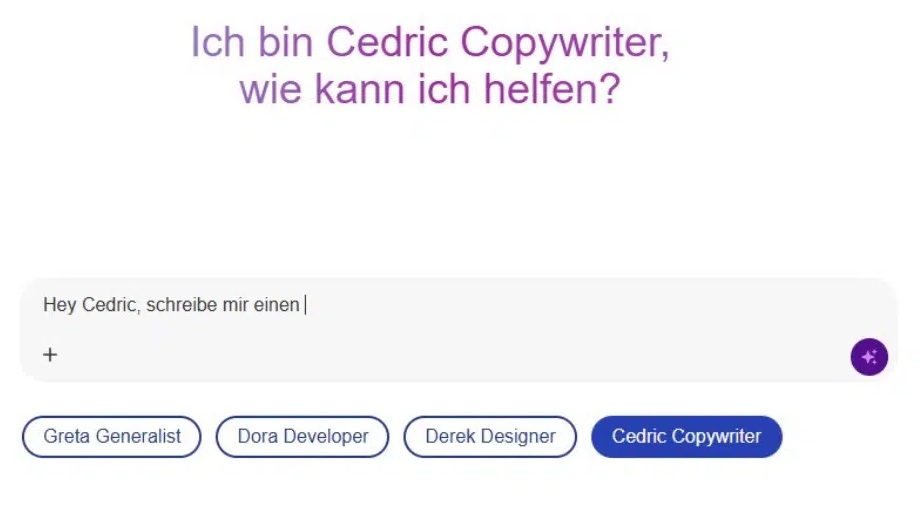Select the Designer persona named Derek

tap(490, 437)
